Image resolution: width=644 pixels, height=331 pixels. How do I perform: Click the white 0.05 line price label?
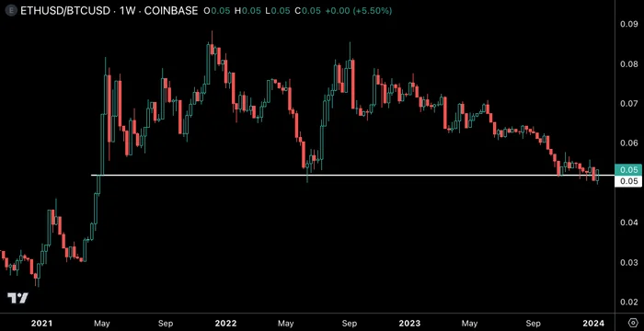[628, 181]
